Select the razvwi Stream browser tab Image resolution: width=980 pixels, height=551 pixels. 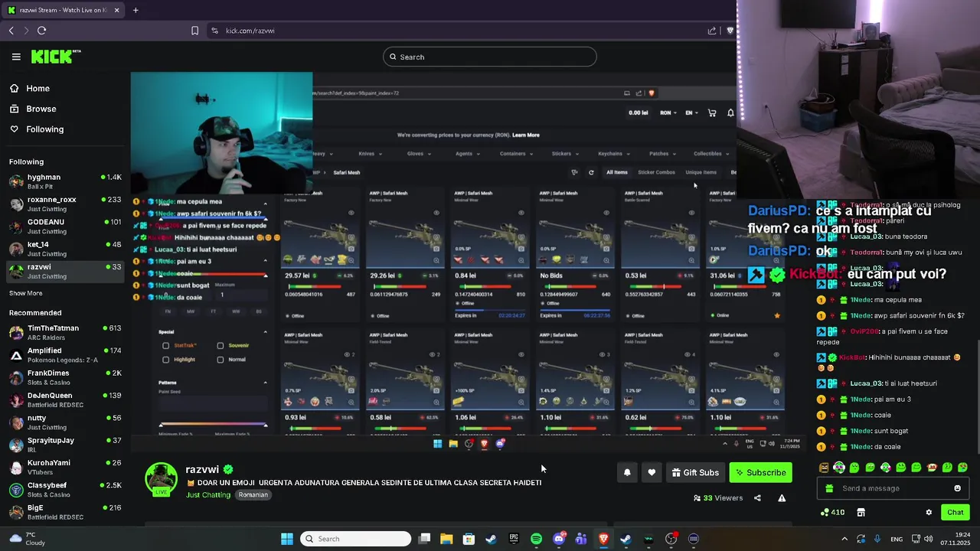pyautogui.click(x=62, y=10)
